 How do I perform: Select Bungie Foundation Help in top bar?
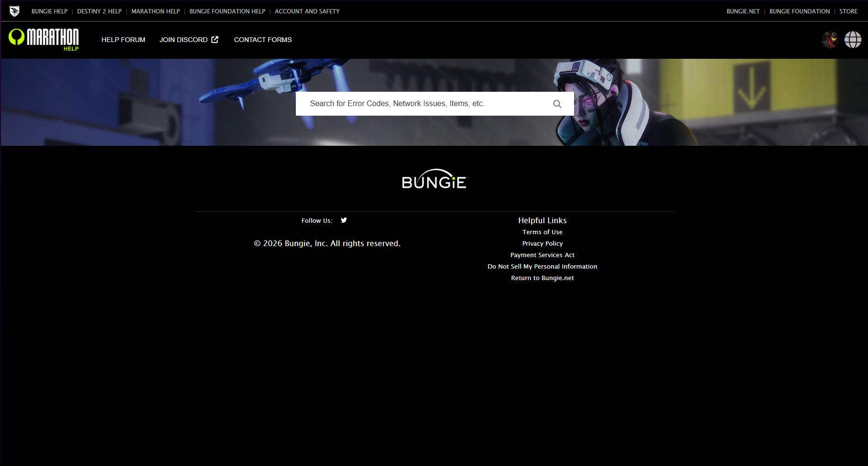227,11
